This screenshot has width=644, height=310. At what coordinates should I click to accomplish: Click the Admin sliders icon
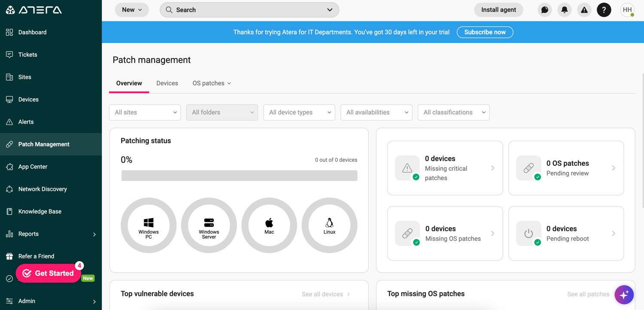click(x=9, y=301)
